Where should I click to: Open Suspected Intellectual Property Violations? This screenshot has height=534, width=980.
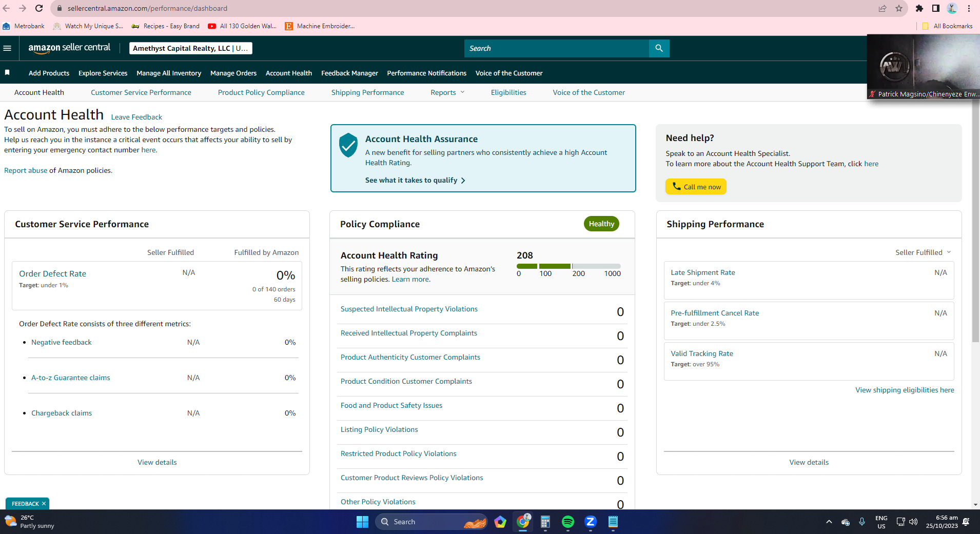[409, 309]
